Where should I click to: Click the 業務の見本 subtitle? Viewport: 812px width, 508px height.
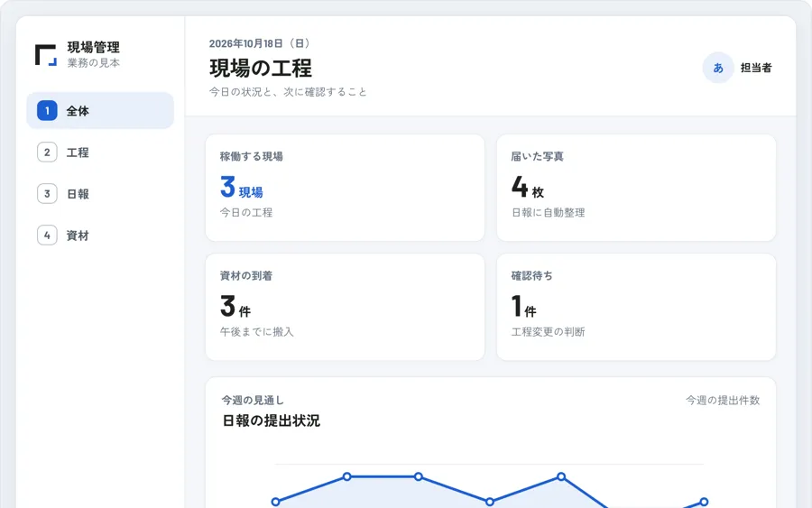click(x=94, y=62)
